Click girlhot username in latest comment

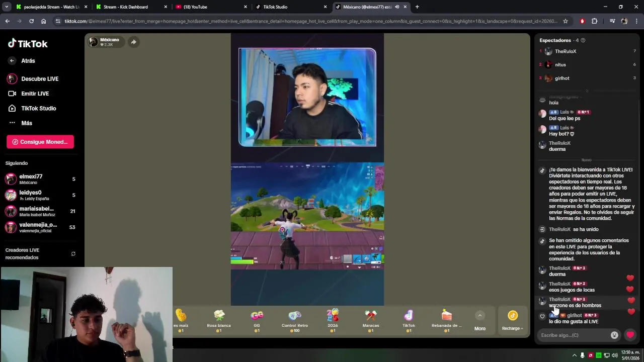(x=574, y=315)
